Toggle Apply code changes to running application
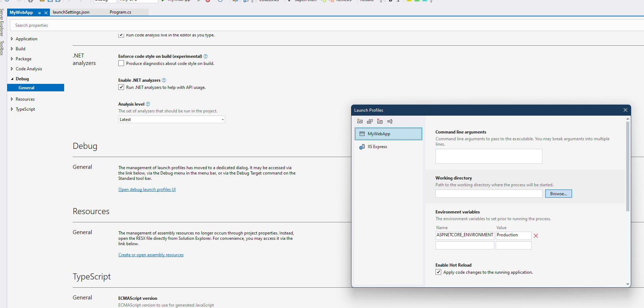644x308 pixels. [438, 272]
